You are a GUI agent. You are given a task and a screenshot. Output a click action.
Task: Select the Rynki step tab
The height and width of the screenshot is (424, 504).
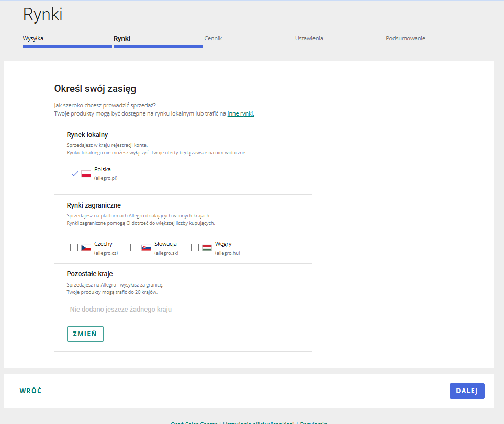[122, 38]
